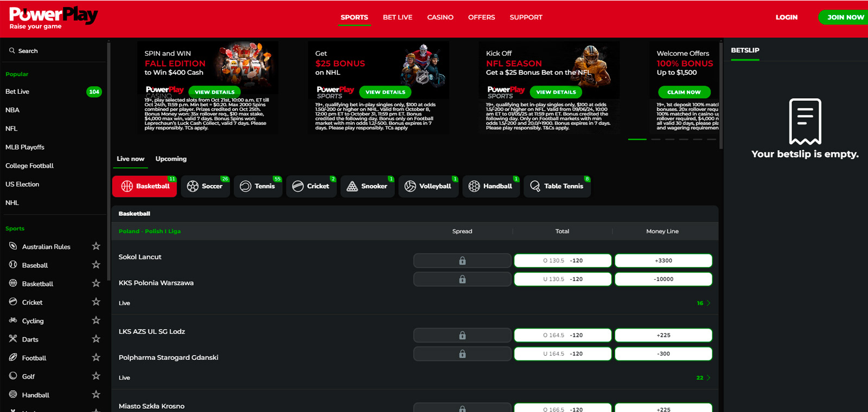Bet Polpharma money line -300
Screen dimensions: 868x412
click(663, 354)
